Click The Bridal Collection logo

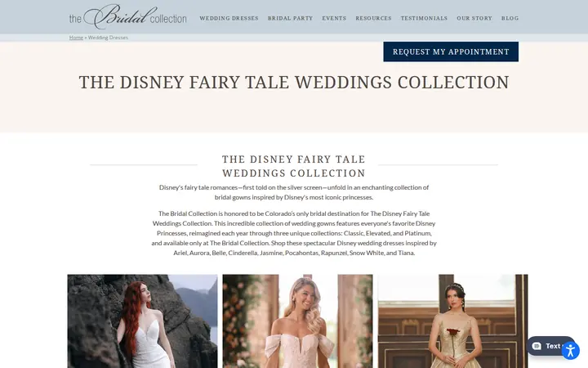point(127,17)
